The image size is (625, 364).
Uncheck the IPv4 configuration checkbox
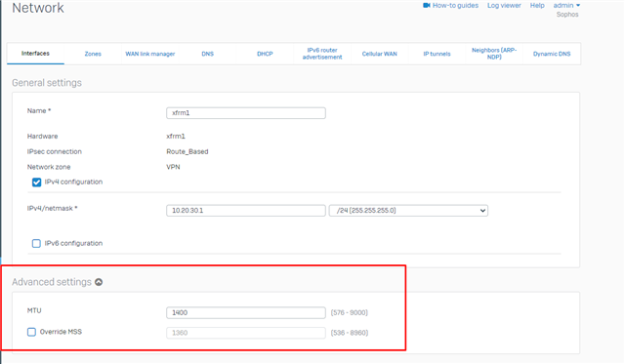[36, 182]
